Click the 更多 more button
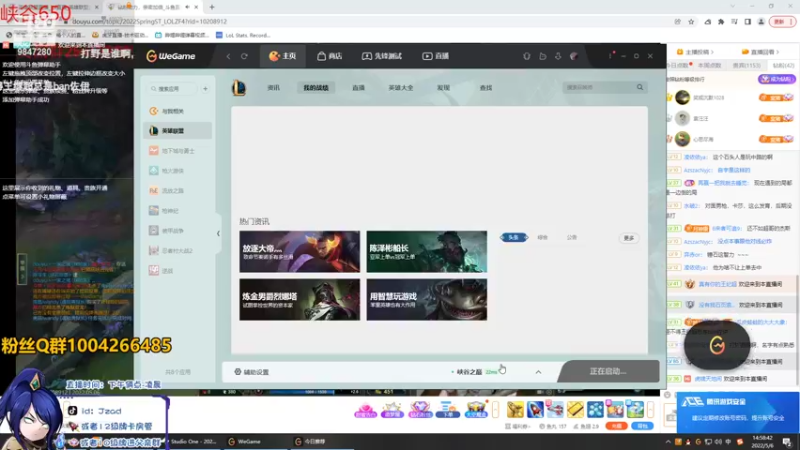800x450 pixels. click(629, 238)
